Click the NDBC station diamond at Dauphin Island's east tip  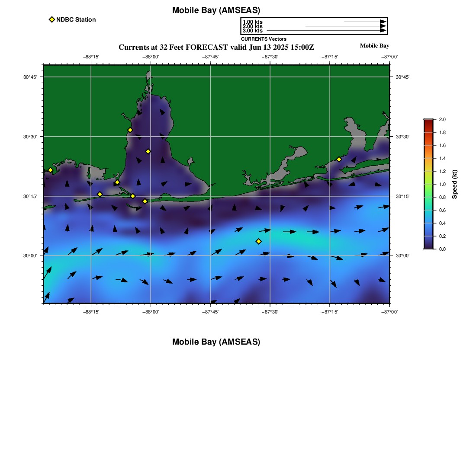[133, 196]
